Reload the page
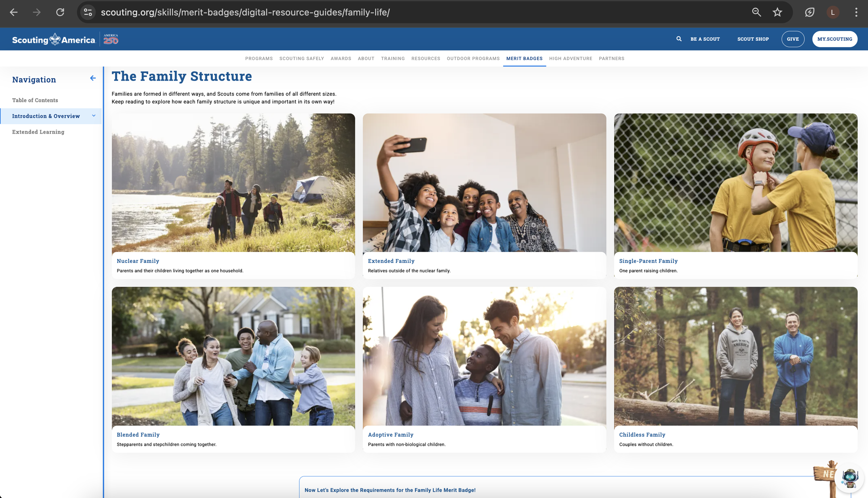Viewport: 868px width, 498px height. (x=60, y=13)
